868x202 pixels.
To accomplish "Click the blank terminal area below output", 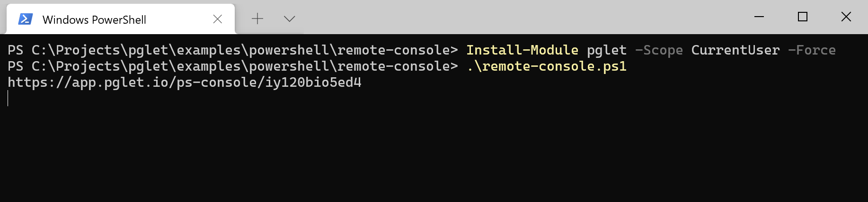I will pyautogui.click(x=426, y=152).
